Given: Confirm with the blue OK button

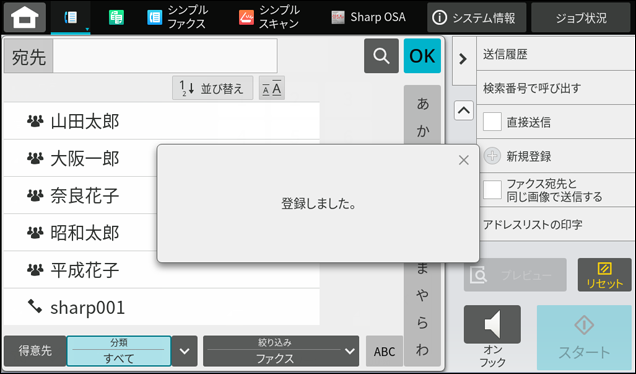Looking at the screenshot, I should [422, 56].
